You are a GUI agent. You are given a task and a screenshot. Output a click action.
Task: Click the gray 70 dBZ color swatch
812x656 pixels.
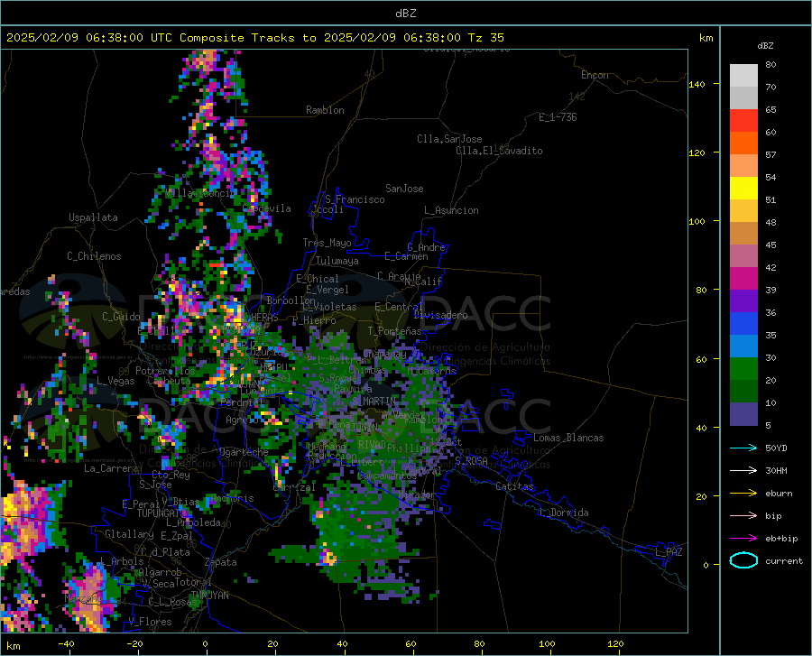(743, 97)
